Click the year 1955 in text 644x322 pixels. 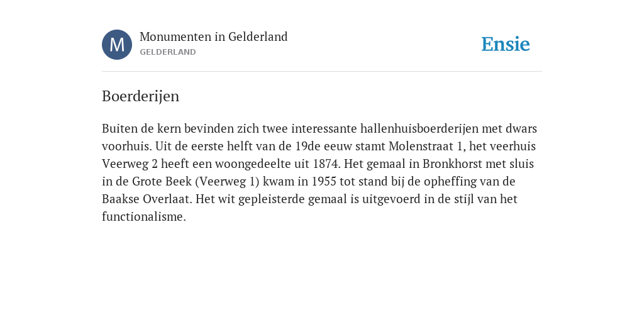tap(324, 182)
